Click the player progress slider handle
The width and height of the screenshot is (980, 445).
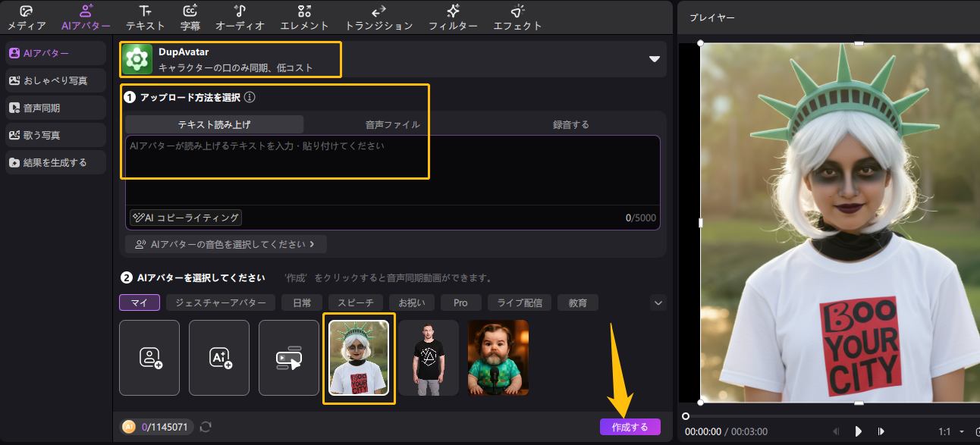tap(686, 415)
